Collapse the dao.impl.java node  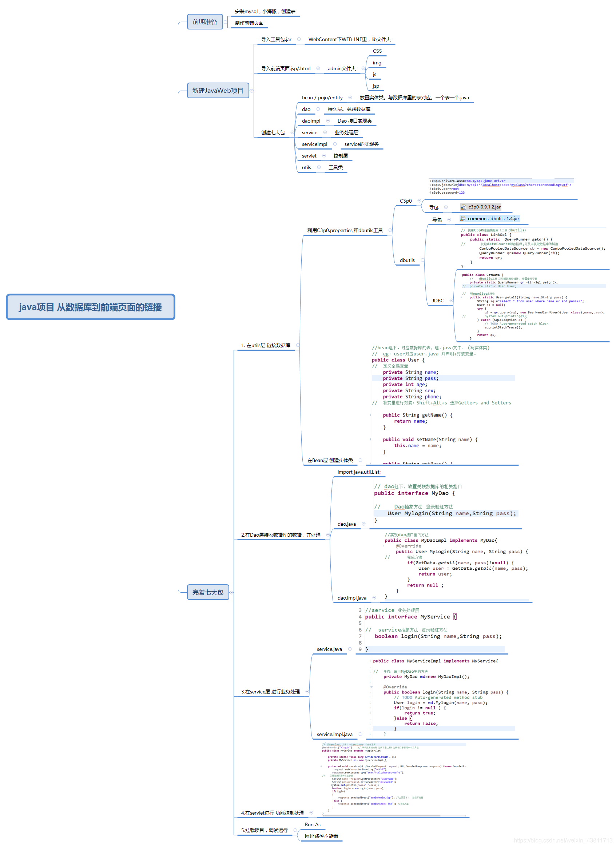click(374, 598)
